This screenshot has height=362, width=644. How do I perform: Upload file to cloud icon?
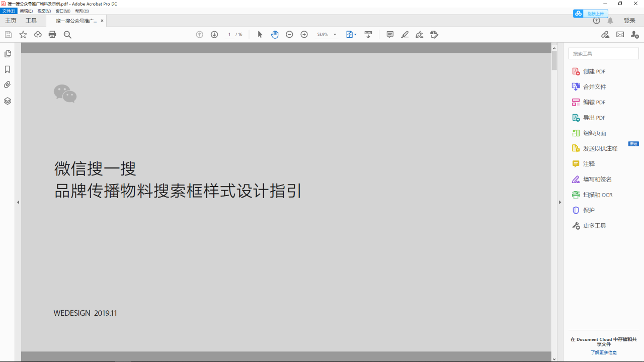point(38,35)
